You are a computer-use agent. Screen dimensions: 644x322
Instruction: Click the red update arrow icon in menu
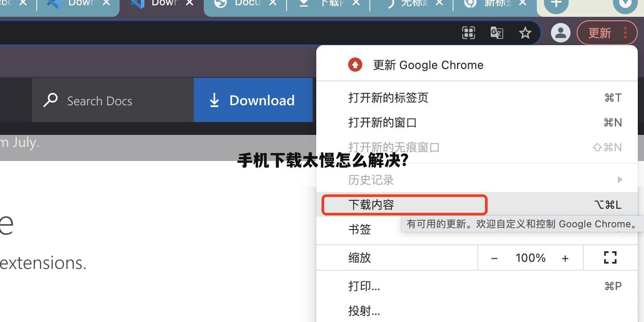(355, 65)
